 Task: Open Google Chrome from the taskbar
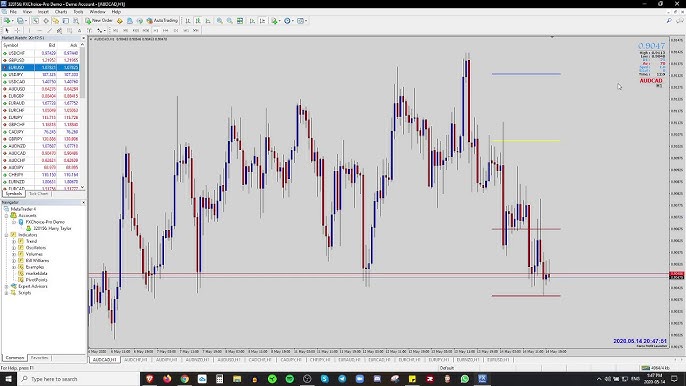pyautogui.click(x=185, y=379)
